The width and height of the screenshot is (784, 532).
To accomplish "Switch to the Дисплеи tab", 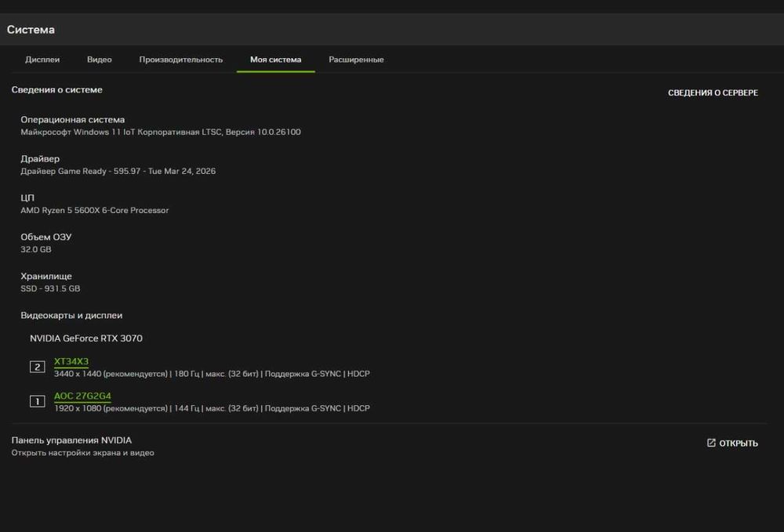I will [x=42, y=60].
